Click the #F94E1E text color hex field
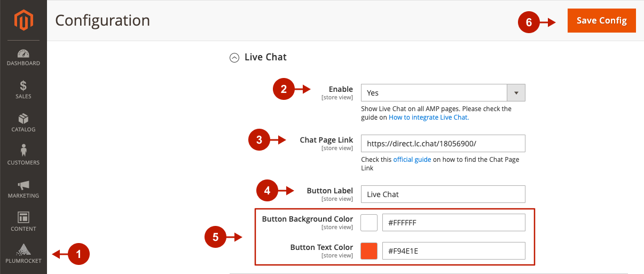 (x=453, y=251)
